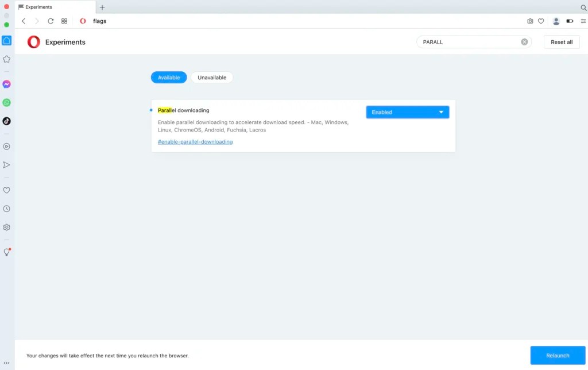Viewport: 588px width, 370px height.
Task: Take a Snapshot using the camera icon
Action: click(x=529, y=21)
